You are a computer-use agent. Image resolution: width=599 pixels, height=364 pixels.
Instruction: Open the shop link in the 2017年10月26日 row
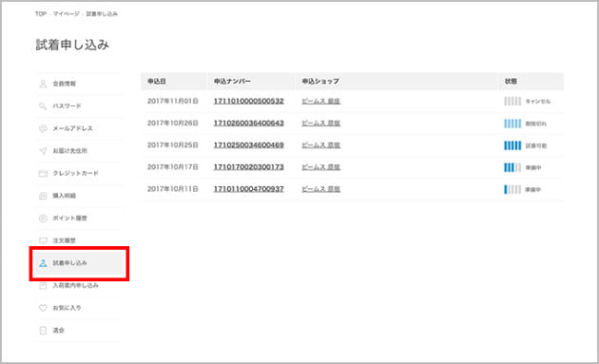321,124
